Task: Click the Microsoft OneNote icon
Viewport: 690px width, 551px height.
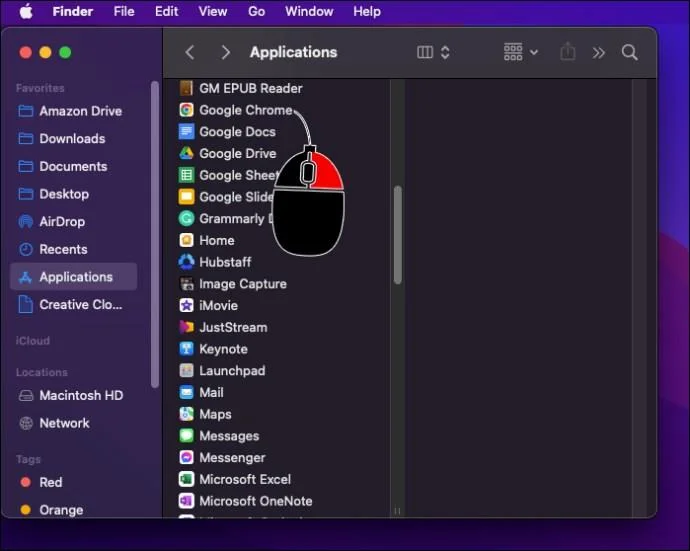Action: (x=186, y=501)
